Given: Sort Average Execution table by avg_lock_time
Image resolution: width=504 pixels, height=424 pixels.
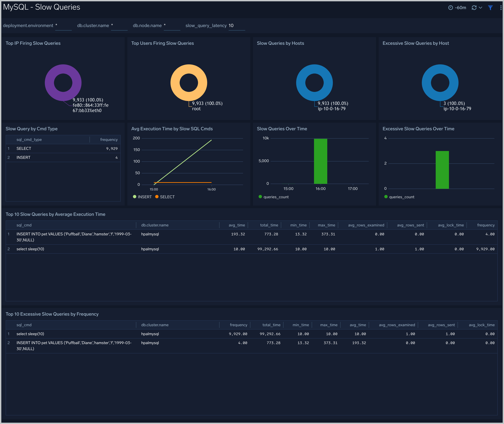Looking at the screenshot, I should click(451, 225).
